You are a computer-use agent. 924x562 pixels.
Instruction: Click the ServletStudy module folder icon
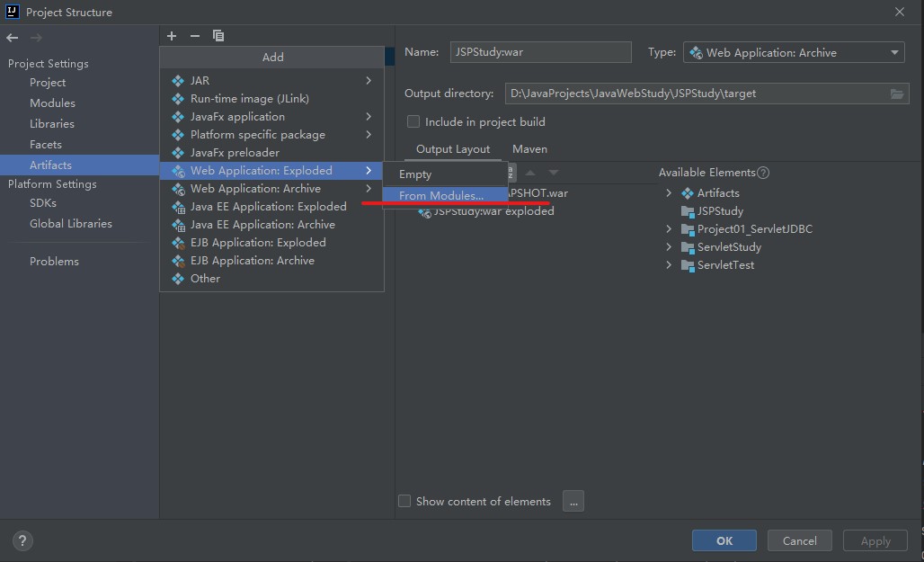pyautogui.click(x=688, y=247)
